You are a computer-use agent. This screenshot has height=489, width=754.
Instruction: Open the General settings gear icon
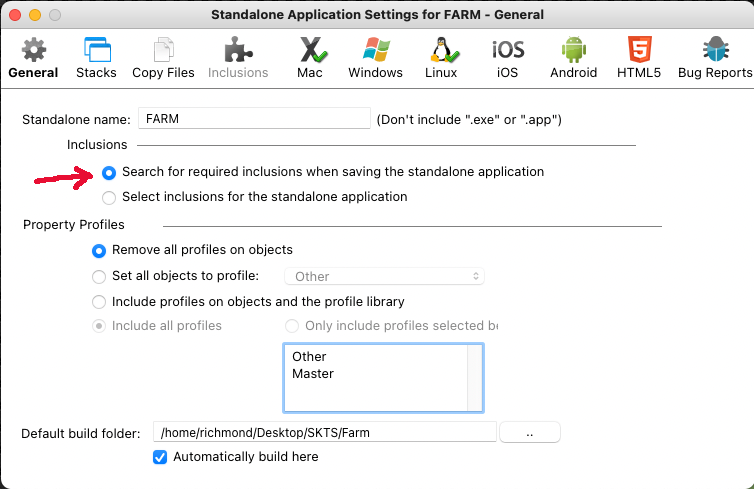(x=33, y=52)
